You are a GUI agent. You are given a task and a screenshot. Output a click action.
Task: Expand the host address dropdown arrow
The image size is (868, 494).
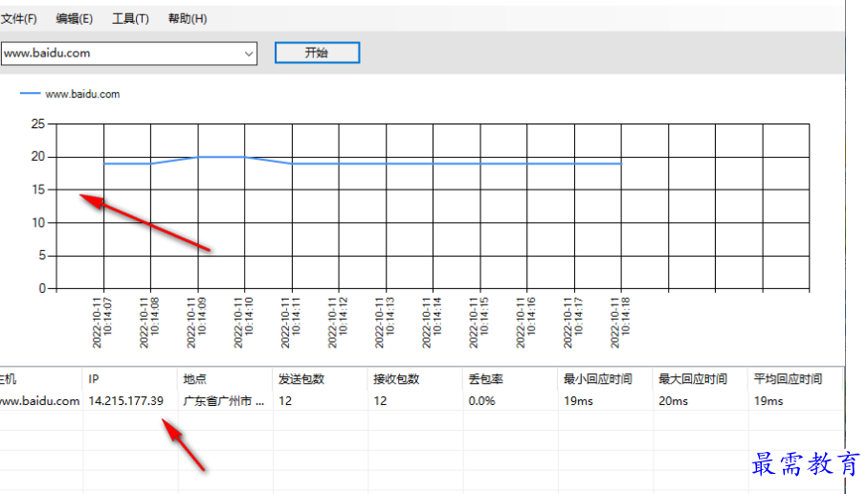tap(249, 54)
